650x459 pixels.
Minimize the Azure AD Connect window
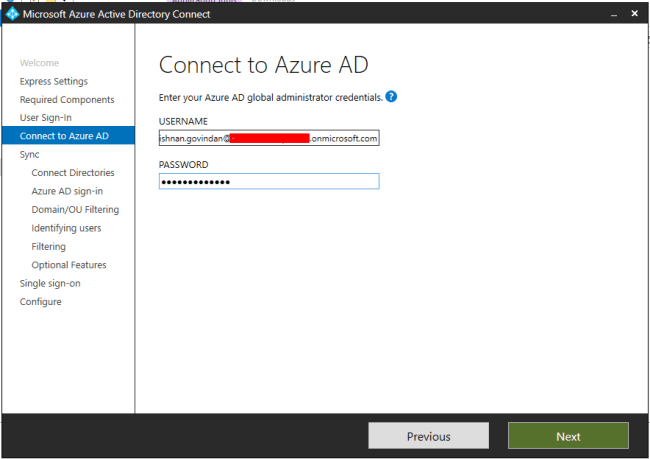614,14
